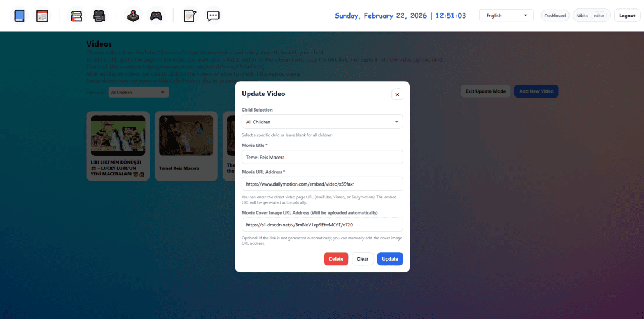
Task: Select the Temel Reis Macera video thumbnail
Action: click(x=186, y=136)
